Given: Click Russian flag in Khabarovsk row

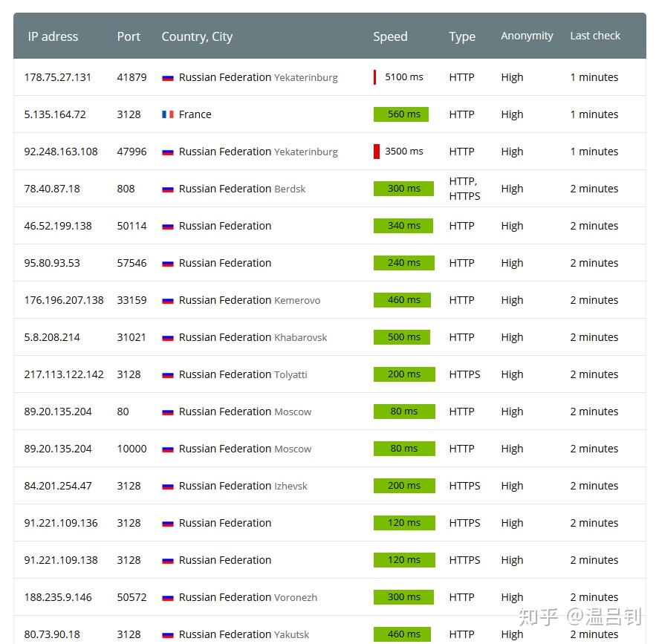Looking at the screenshot, I should tap(168, 337).
